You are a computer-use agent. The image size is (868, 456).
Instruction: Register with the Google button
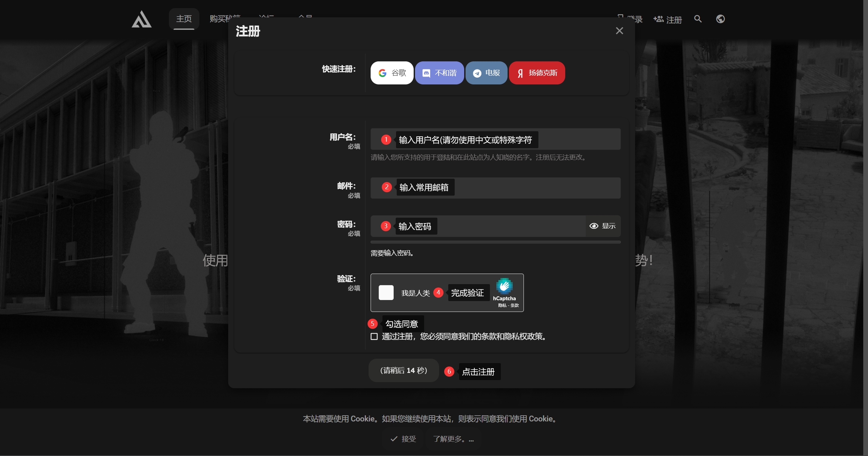click(392, 73)
